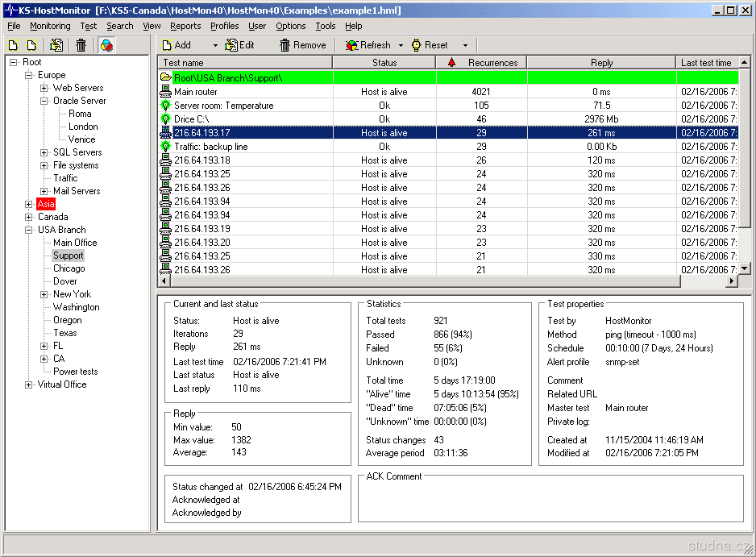Click the Server room: Temperature bulb icon

(x=166, y=106)
